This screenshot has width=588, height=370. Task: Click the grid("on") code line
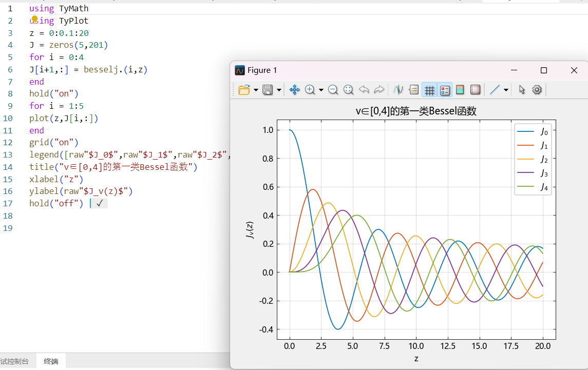point(53,143)
